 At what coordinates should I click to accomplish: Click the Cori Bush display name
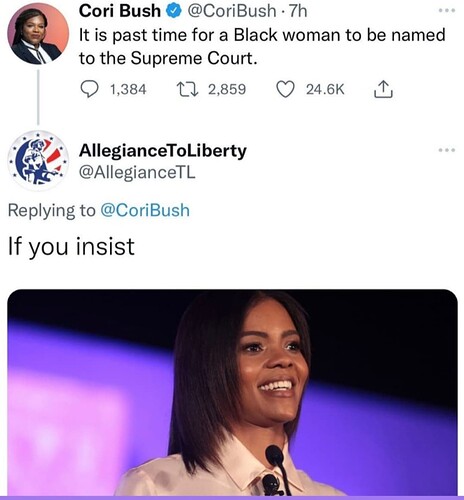[x=120, y=11]
